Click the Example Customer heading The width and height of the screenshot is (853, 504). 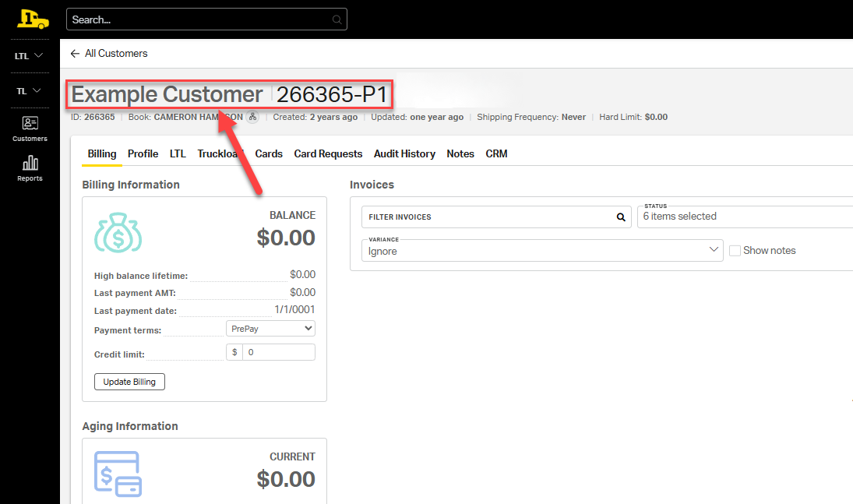[x=167, y=95]
